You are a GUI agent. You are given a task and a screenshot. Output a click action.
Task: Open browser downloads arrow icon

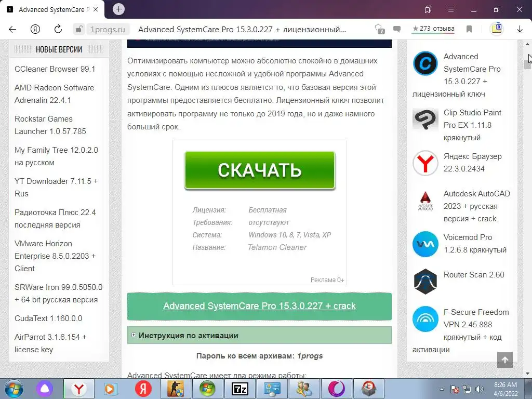coord(520,30)
